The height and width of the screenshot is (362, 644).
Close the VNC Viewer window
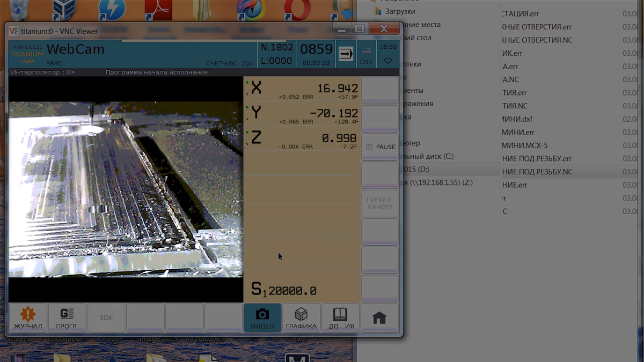click(384, 29)
